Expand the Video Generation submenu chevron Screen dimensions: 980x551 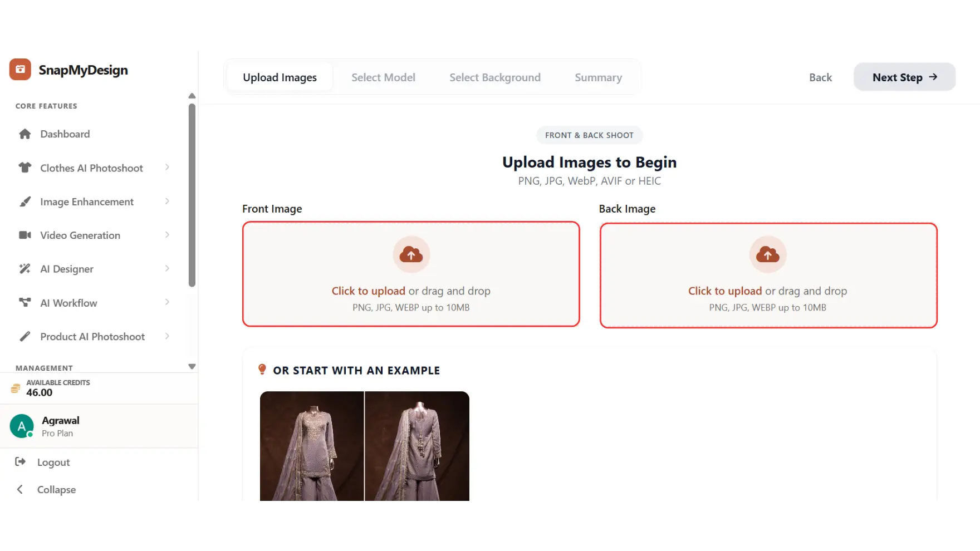click(x=167, y=234)
